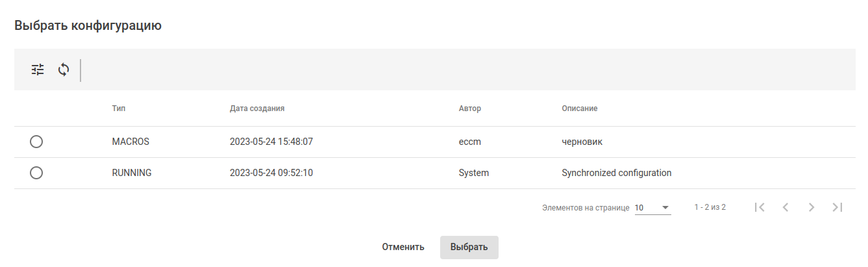868x267 pixels.
Task: Go to the next page
Action: pos(812,207)
